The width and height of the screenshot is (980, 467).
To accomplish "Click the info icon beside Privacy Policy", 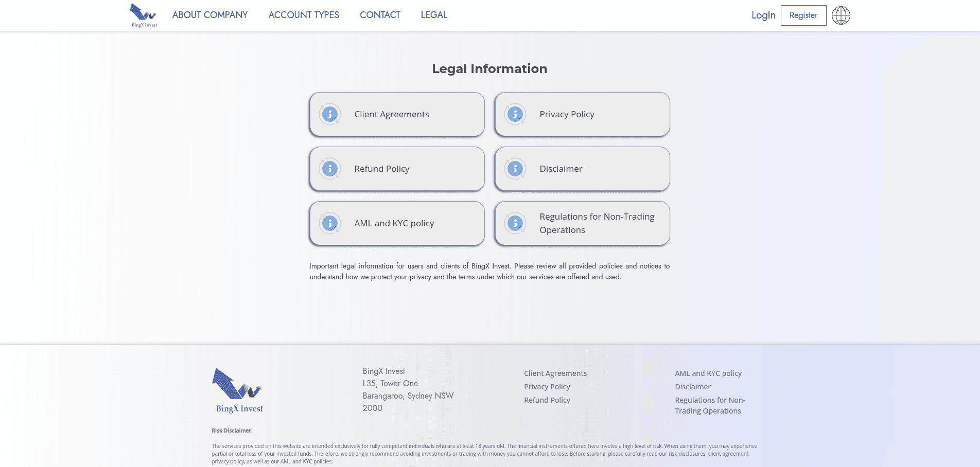I will [x=515, y=114].
